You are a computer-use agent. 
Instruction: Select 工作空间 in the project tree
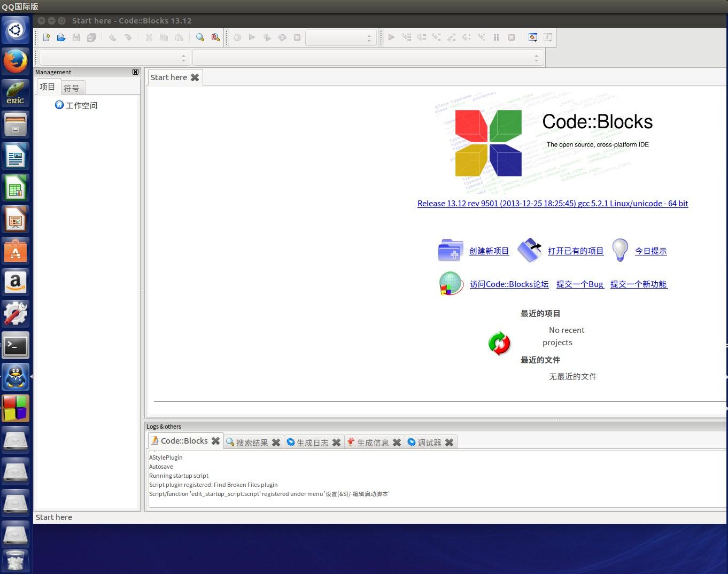pos(82,105)
